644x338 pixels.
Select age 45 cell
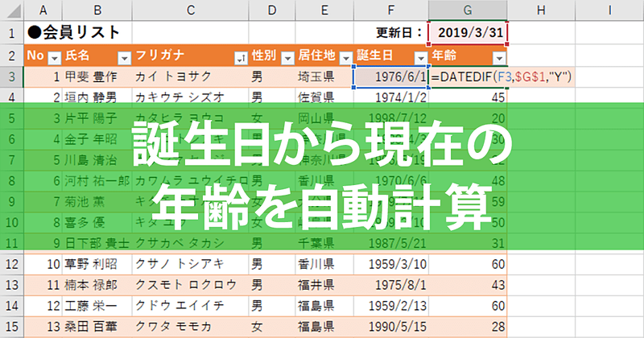point(468,97)
